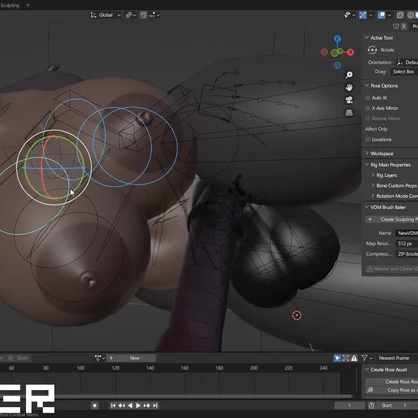Check the Locations affect only option
Screen dimensions: 418x418
tap(368, 139)
